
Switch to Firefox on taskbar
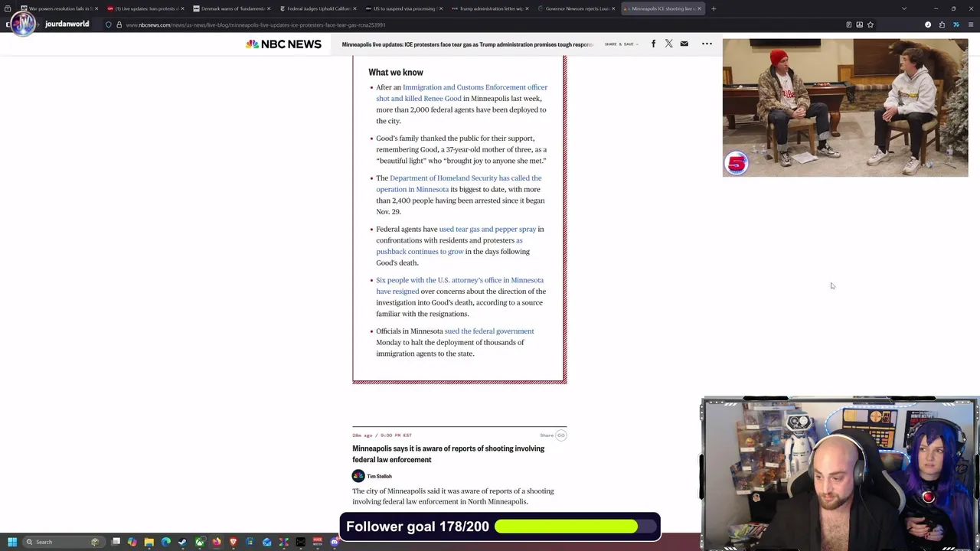[x=217, y=542]
